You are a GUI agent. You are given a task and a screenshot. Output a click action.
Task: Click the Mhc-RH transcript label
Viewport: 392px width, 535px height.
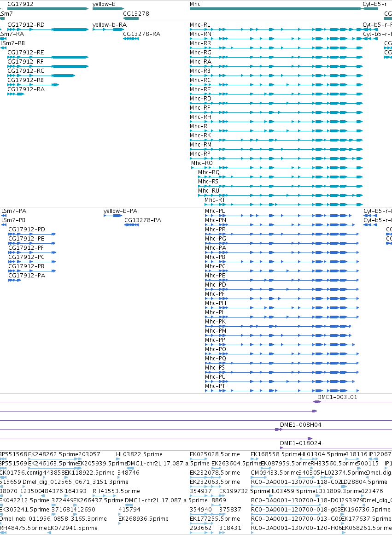(x=200, y=117)
